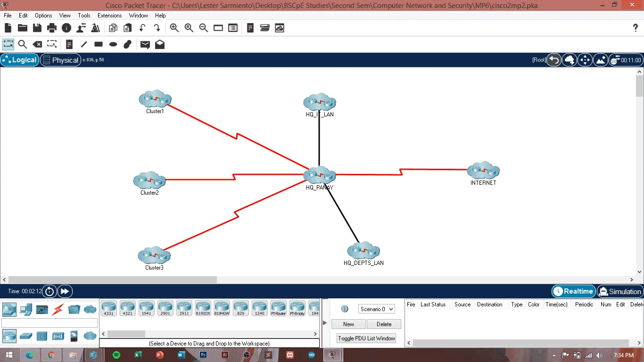Screen dimensions: 644x362
Task: Click the Power Cycle Devices button
Action: 50,291
